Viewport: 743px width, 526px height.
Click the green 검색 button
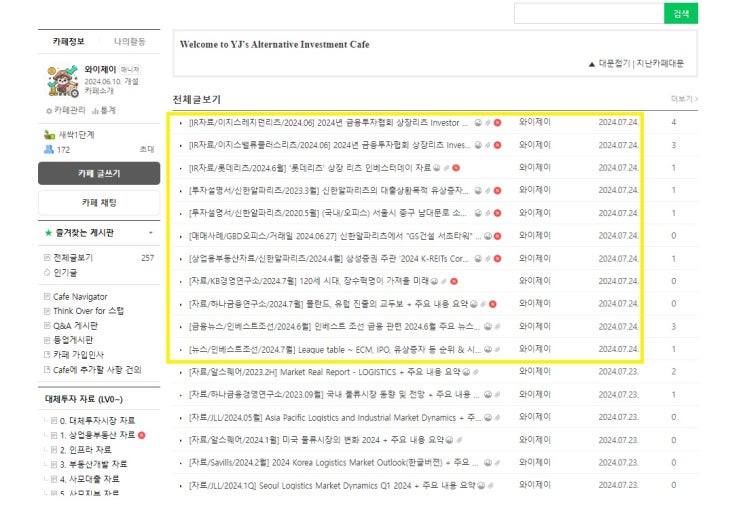681,13
